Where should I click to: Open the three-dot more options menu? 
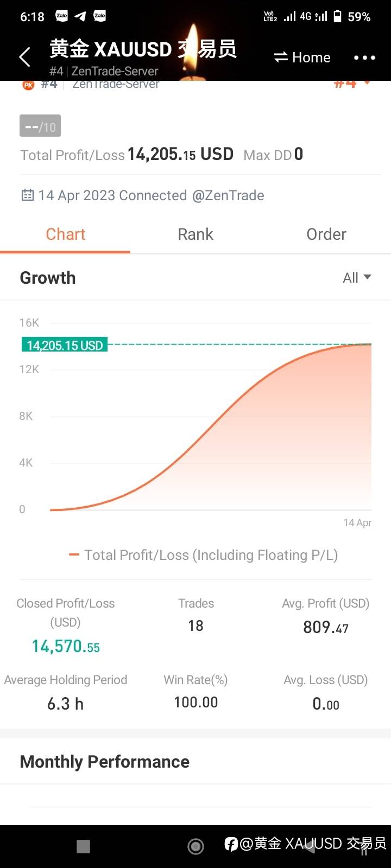364,58
